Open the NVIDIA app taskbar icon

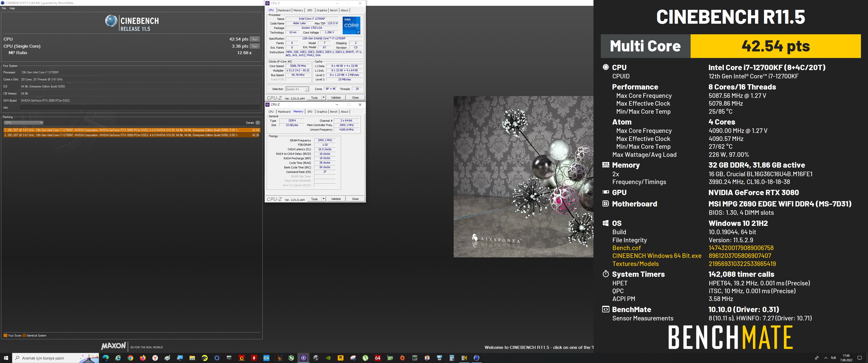click(x=328, y=358)
